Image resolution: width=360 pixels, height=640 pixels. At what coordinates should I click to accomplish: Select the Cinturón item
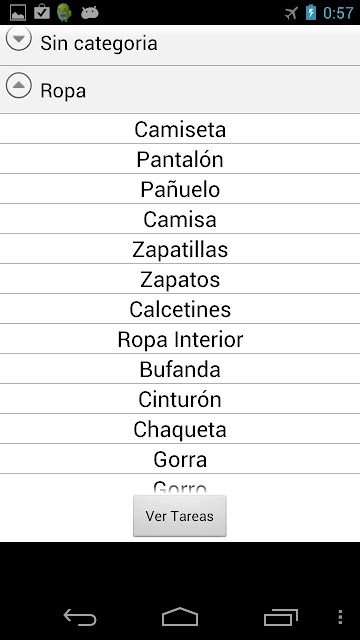point(180,399)
